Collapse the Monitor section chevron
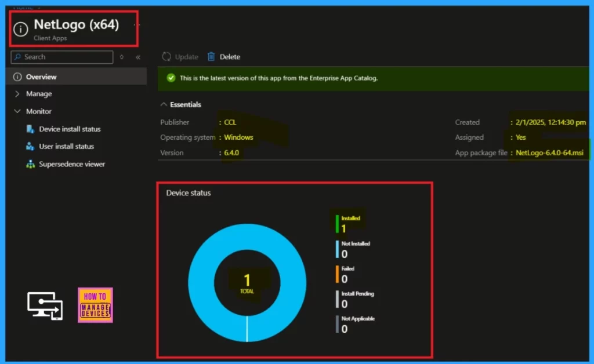Viewport: 594px width, 364px height. [17, 111]
